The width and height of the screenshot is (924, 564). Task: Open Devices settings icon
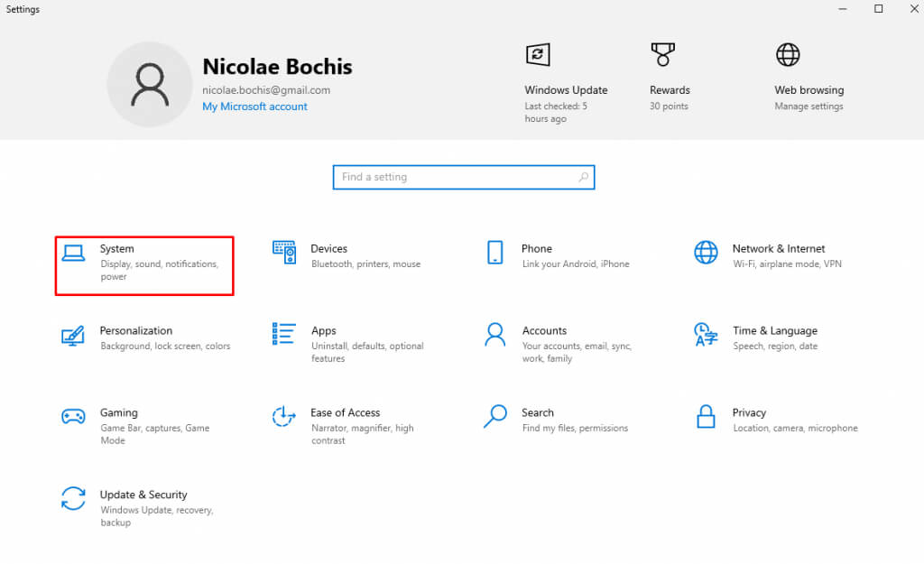point(284,253)
